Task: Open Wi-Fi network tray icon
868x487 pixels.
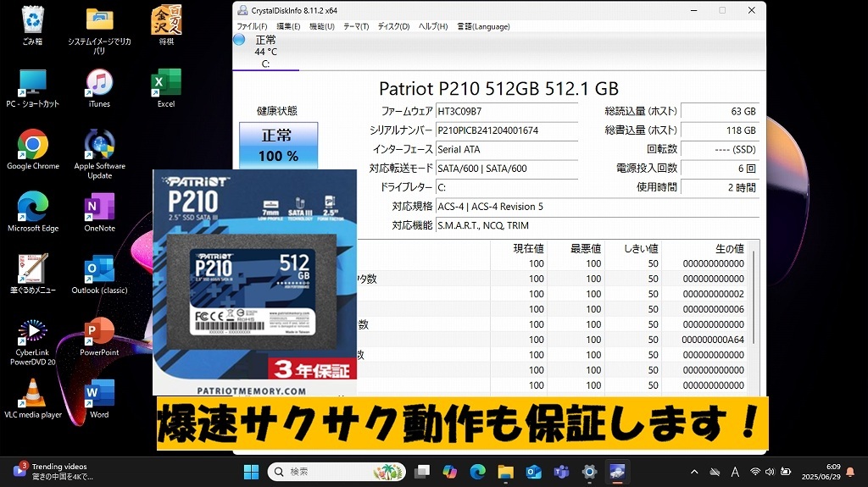Action: pos(755,472)
